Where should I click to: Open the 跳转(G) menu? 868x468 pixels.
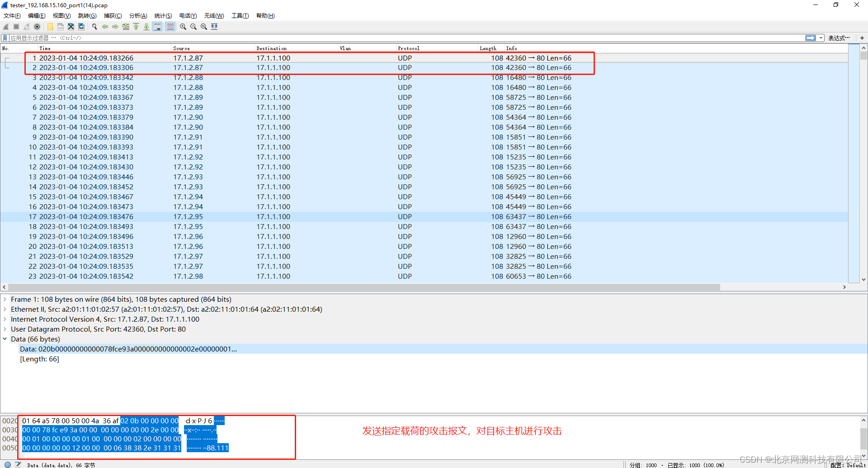tap(87, 16)
